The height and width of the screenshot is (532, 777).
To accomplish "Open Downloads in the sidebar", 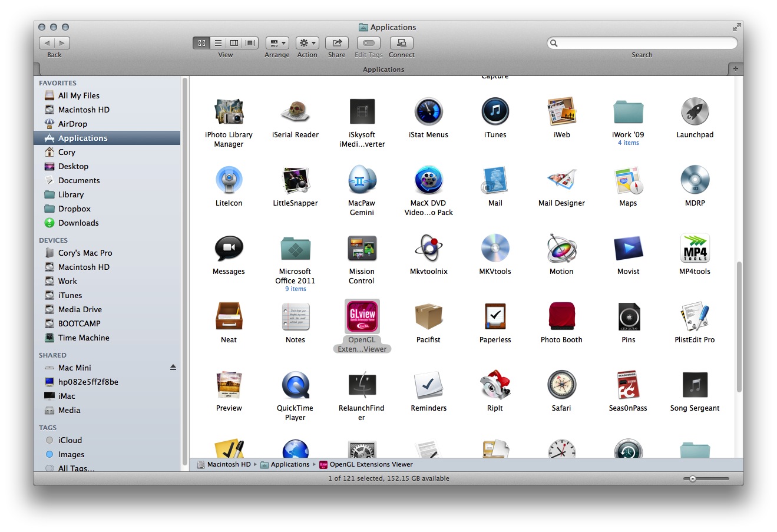I will (78, 223).
